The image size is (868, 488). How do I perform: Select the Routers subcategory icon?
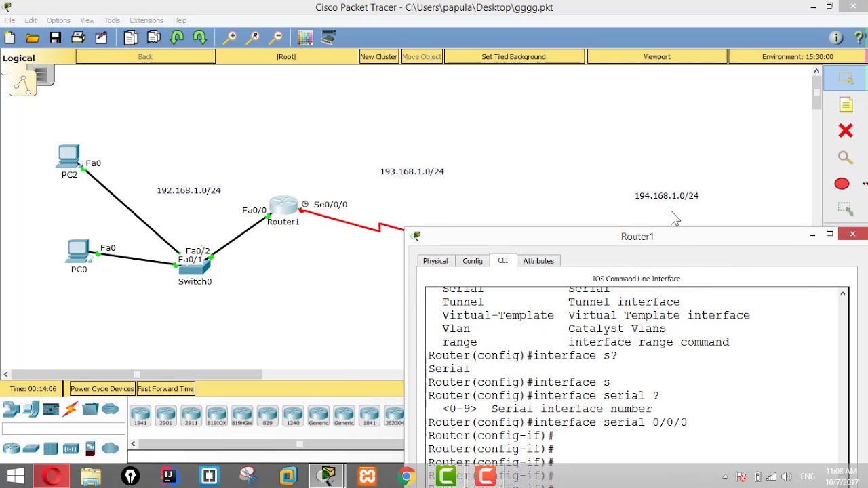click(x=11, y=449)
